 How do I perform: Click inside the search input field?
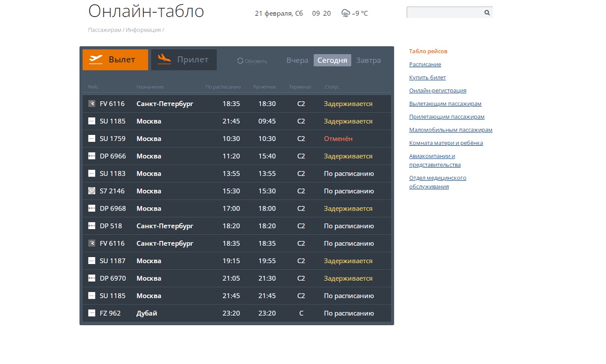[444, 13]
